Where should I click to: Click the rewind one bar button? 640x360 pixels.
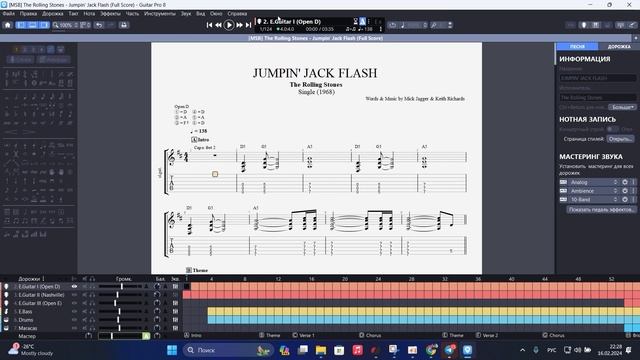click(x=218, y=25)
